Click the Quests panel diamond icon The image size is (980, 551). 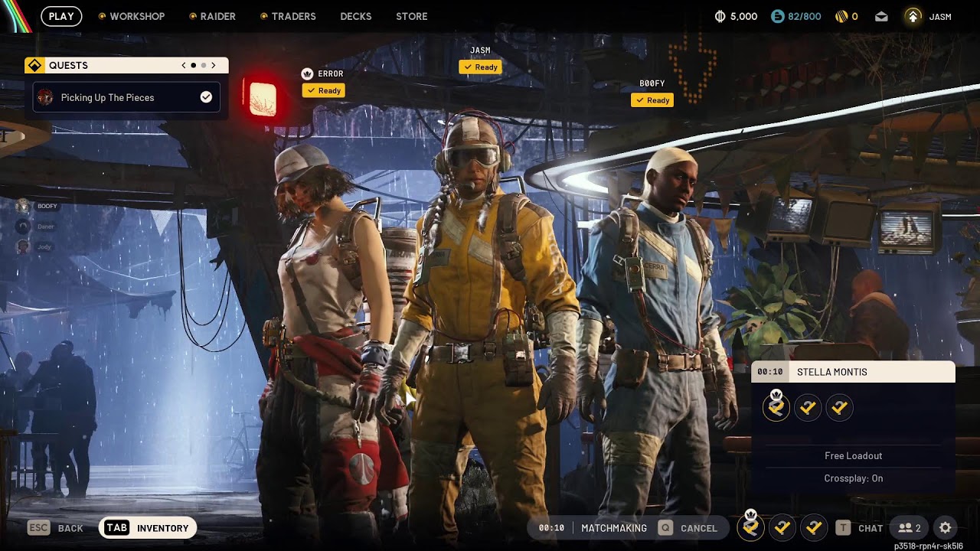(34, 66)
